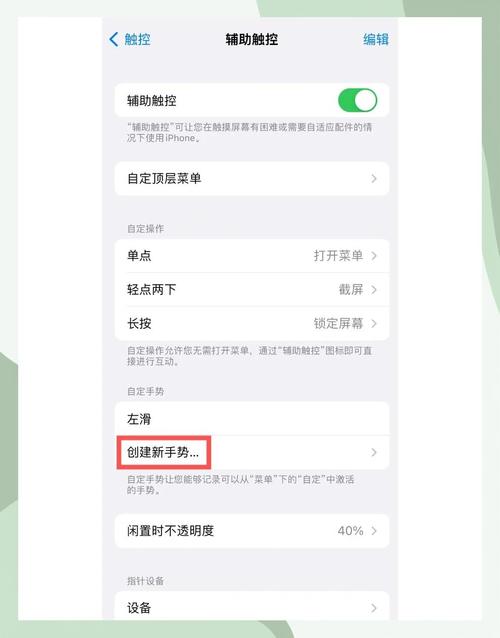The image size is (500, 638).
Task: Open 闲置时不透明度 setting showing 40%
Action: [252, 531]
